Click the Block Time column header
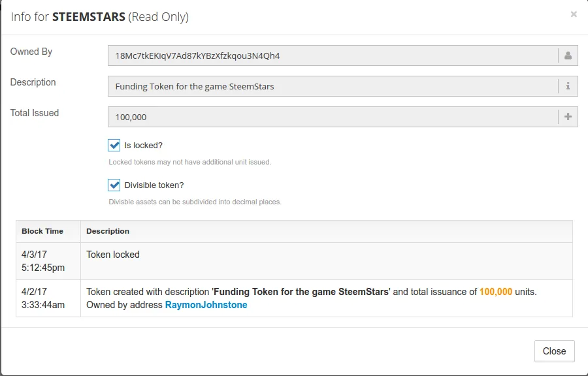Viewport: 588px width, 376px height. coord(42,231)
